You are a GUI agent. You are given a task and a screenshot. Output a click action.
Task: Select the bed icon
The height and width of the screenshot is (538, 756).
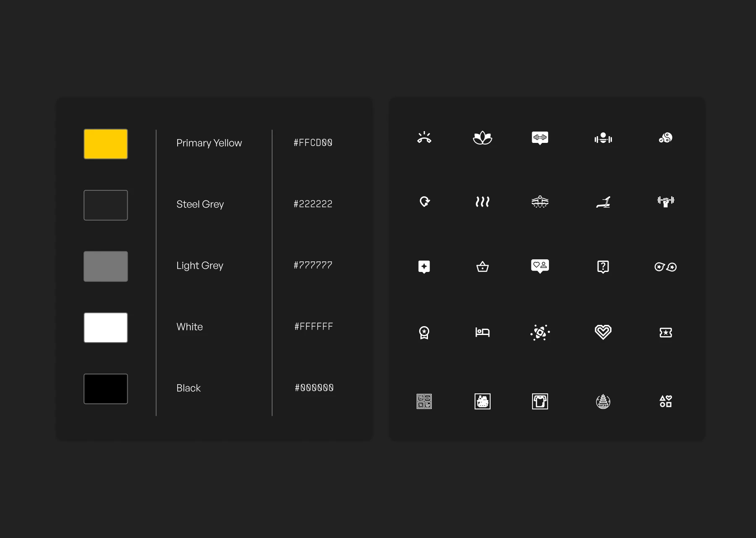(483, 332)
